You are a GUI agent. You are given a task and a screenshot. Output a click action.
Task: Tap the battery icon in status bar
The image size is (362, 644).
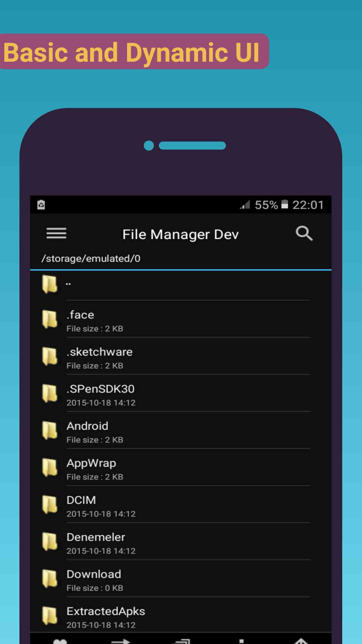point(285,204)
